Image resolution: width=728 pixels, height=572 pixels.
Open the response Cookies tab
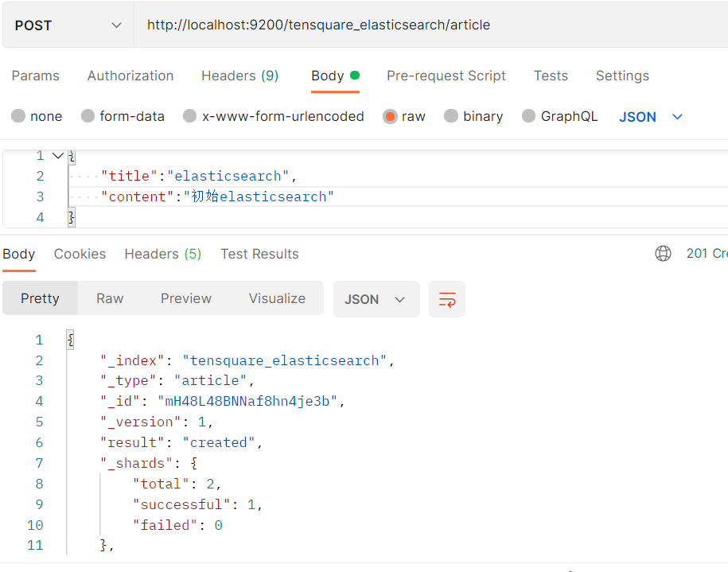[x=80, y=254]
